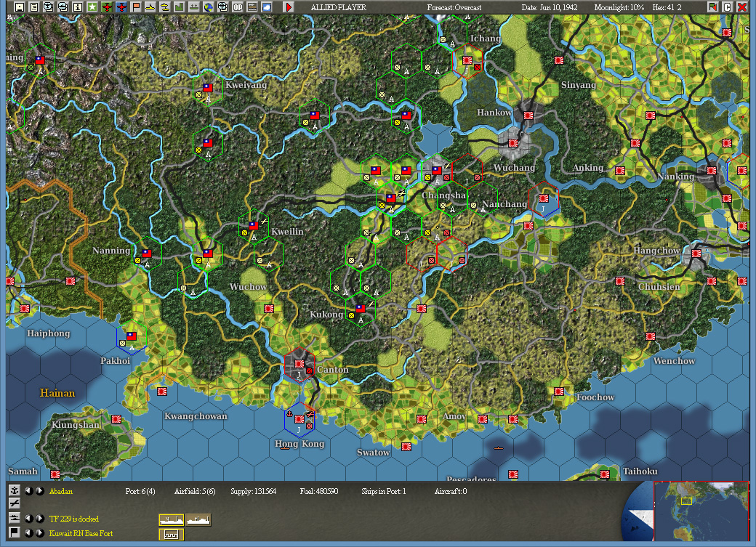Image resolution: width=756 pixels, height=547 pixels.
Task: Open 'Kuwait RN Base Fort' unit link
Action: pyautogui.click(x=81, y=533)
